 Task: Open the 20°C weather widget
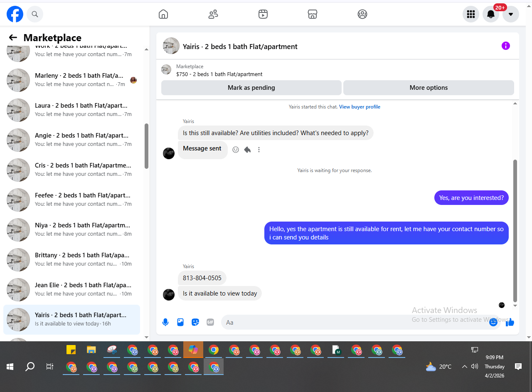coord(439,367)
